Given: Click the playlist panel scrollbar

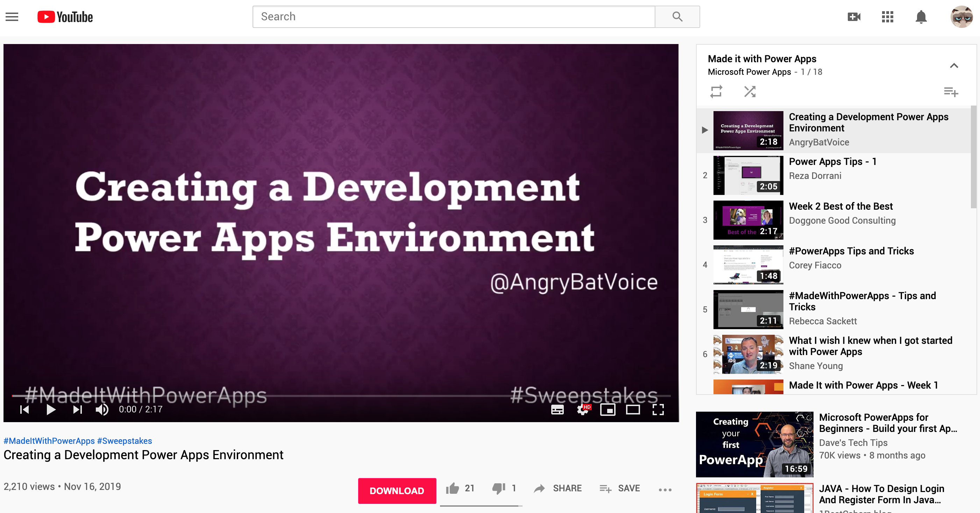Looking at the screenshot, I should pyautogui.click(x=974, y=157).
